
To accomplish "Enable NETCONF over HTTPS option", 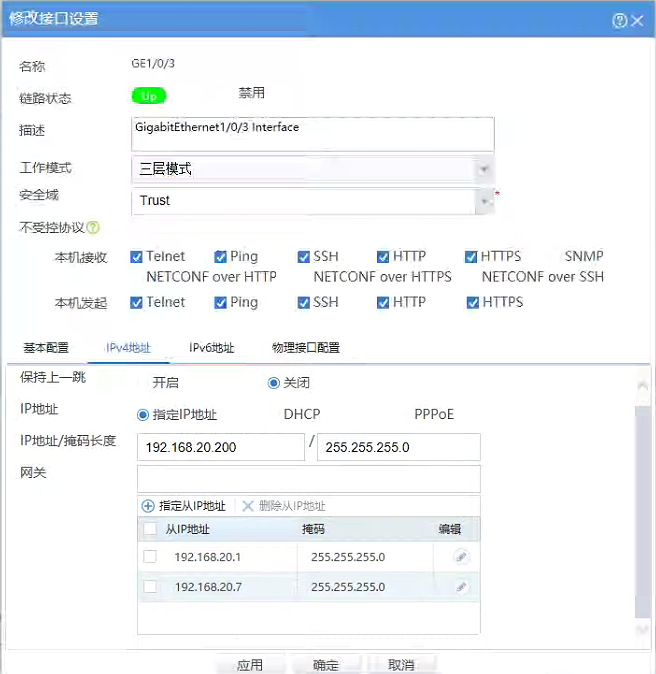I will (x=383, y=277).
